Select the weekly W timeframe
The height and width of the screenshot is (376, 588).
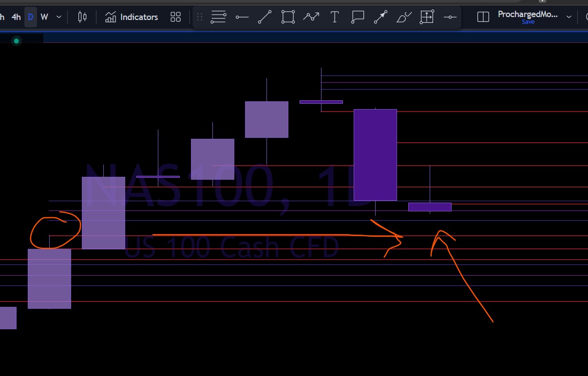[x=44, y=17]
